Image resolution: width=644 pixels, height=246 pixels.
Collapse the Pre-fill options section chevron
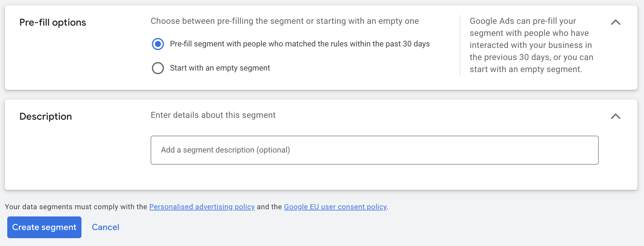pyautogui.click(x=616, y=22)
